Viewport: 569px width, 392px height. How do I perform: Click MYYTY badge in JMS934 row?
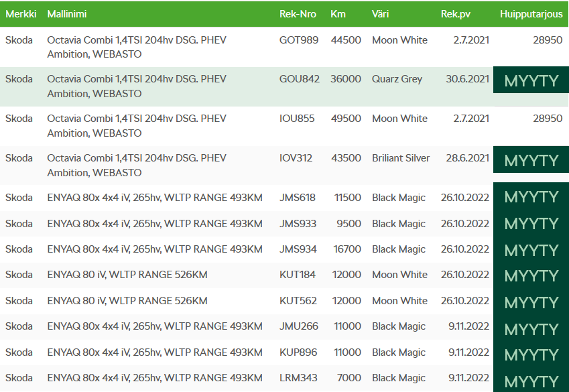click(531, 250)
